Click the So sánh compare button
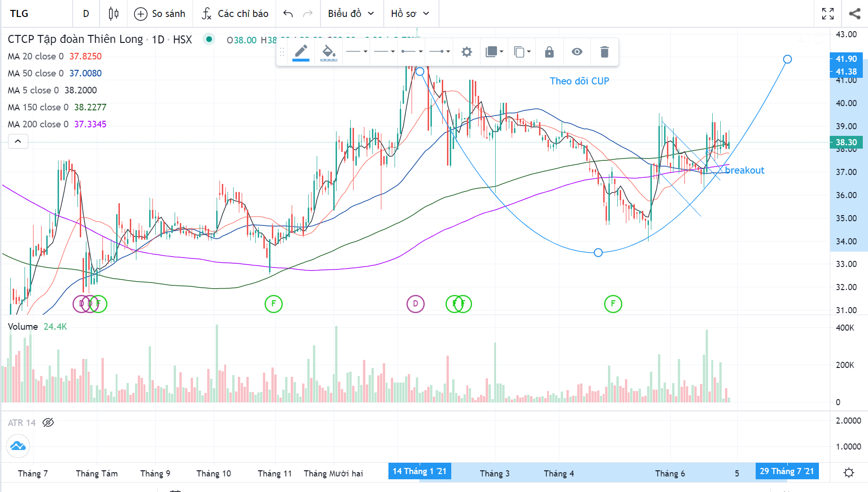868x492 pixels. (160, 14)
